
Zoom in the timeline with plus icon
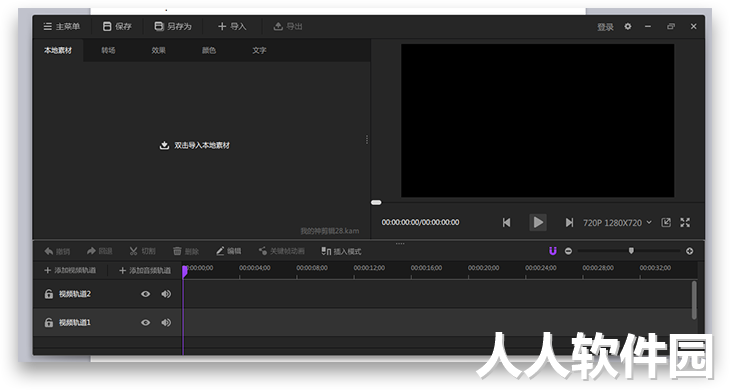point(689,251)
